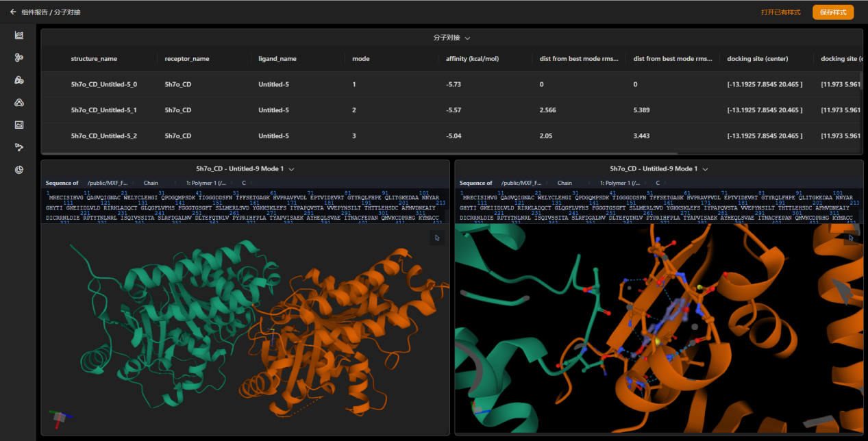This screenshot has height=441, width=868.
Task: Click the triangular molecule sidebar icon
Action: coord(19,103)
